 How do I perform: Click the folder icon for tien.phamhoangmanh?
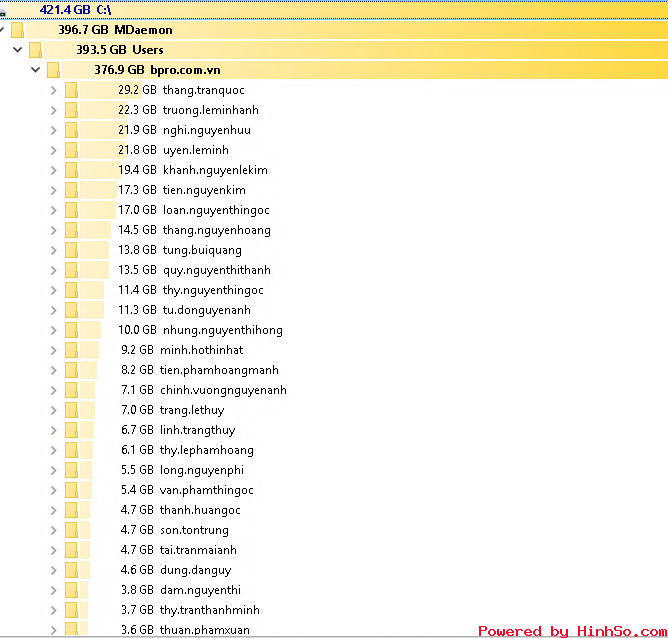tap(71, 371)
